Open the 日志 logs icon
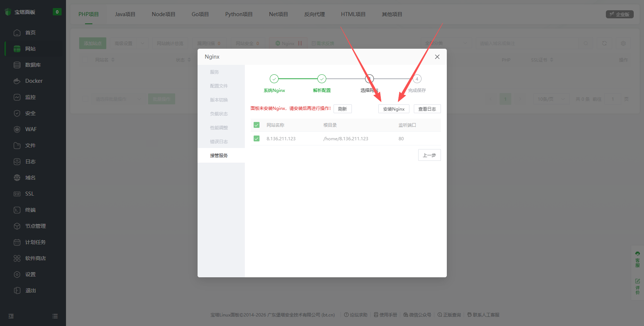 (17, 162)
